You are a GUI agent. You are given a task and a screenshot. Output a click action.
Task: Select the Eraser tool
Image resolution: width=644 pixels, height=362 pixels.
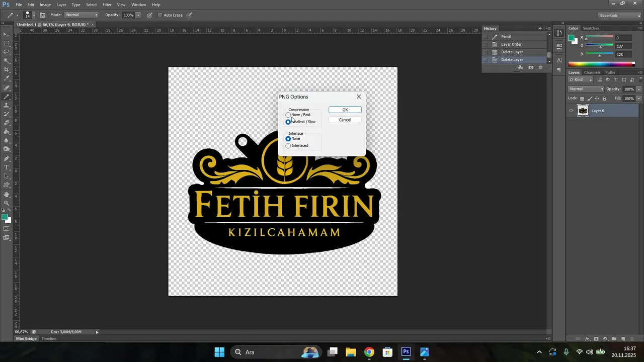click(x=7, y=123)
